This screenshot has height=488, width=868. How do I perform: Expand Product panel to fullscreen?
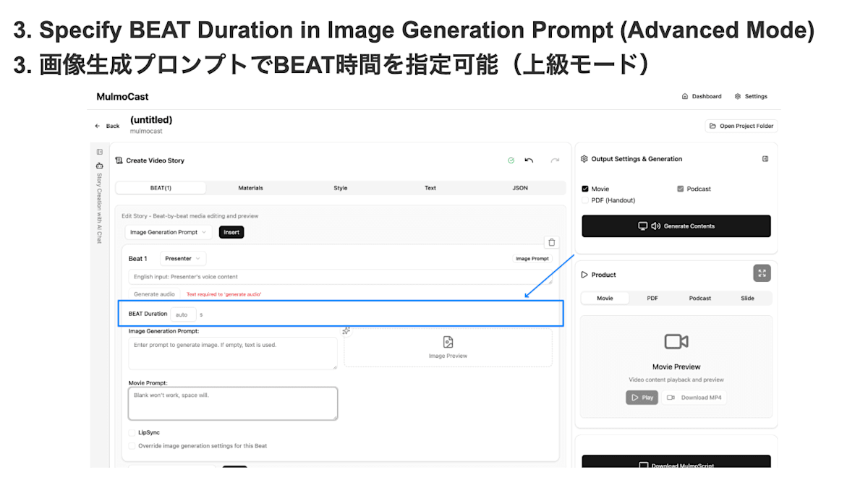point(762,273)
